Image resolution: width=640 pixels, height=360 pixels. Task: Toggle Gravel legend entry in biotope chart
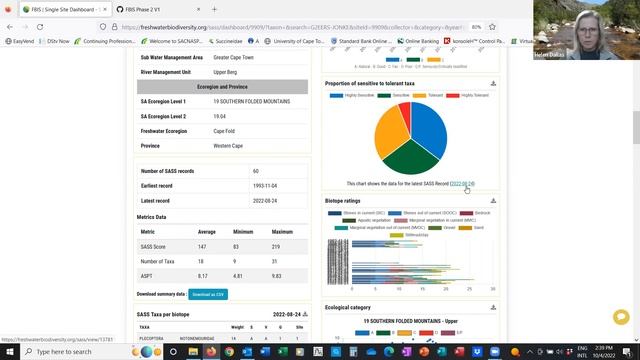coord(442,228)
